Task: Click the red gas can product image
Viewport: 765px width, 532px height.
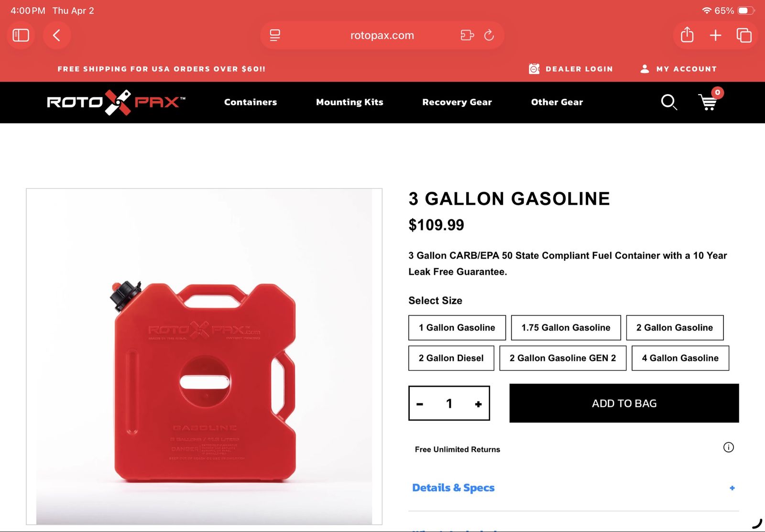Action: pyautogui.click(x=204, y=357)
